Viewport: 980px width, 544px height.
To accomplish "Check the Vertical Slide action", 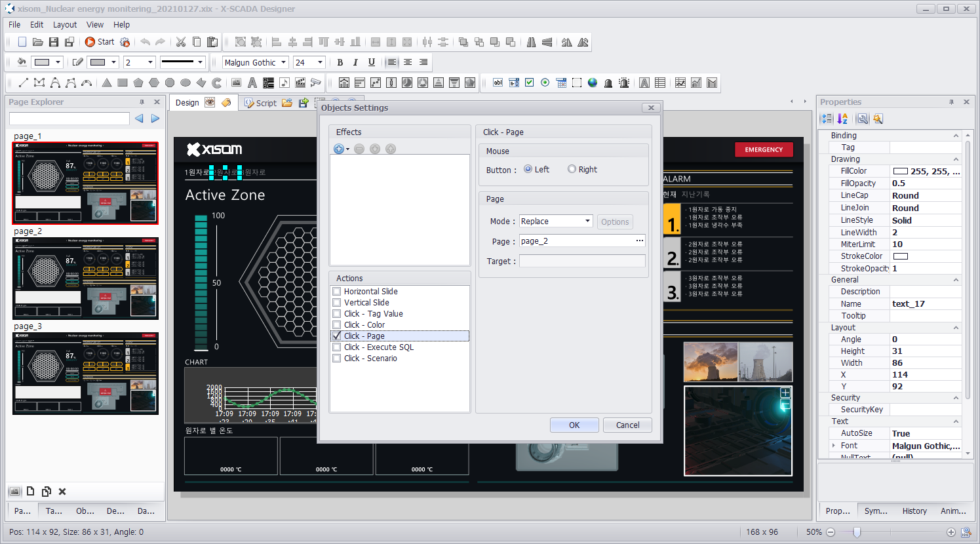I will [x=337, y=303].
